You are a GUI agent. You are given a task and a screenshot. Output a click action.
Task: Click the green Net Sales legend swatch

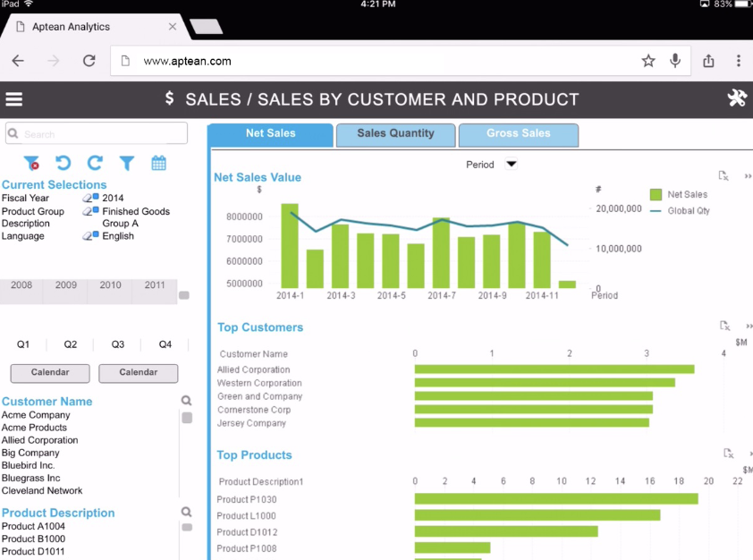(x=656, y=193)
